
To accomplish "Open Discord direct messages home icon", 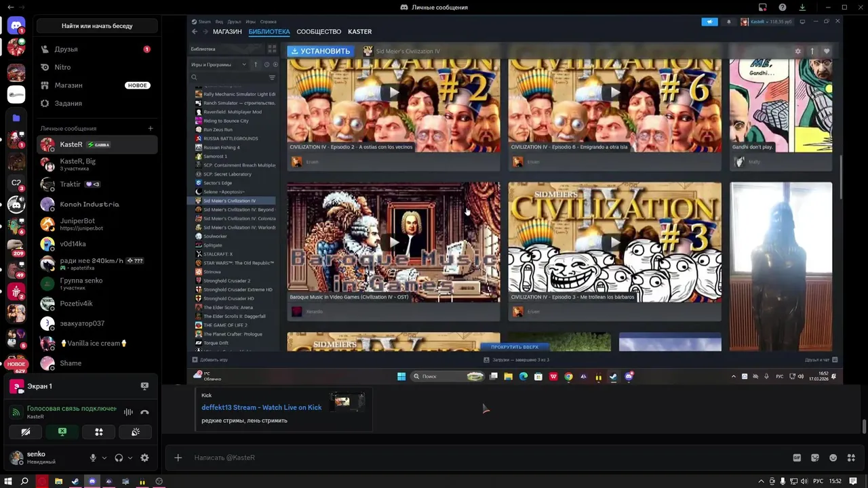I will point(16,26).
